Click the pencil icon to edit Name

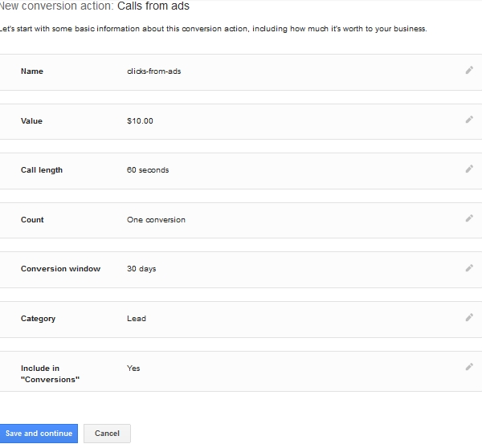click(x=469, y=71)
